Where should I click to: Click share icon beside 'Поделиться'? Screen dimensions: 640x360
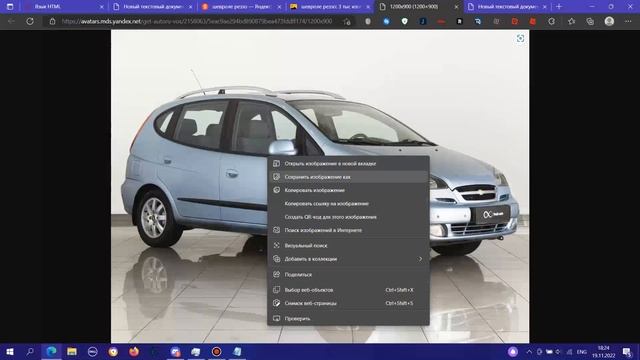coord(276,274)
